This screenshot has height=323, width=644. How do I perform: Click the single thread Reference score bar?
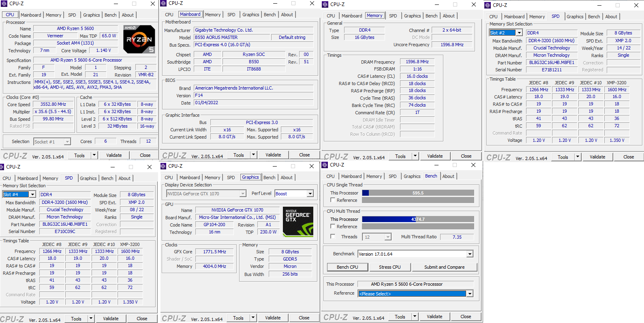[418, 200]
